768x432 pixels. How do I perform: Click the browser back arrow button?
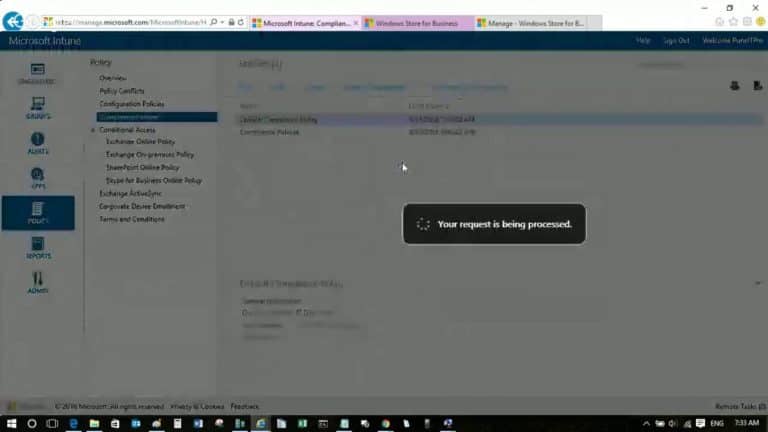pyautogui.click(x=13, y=22)
